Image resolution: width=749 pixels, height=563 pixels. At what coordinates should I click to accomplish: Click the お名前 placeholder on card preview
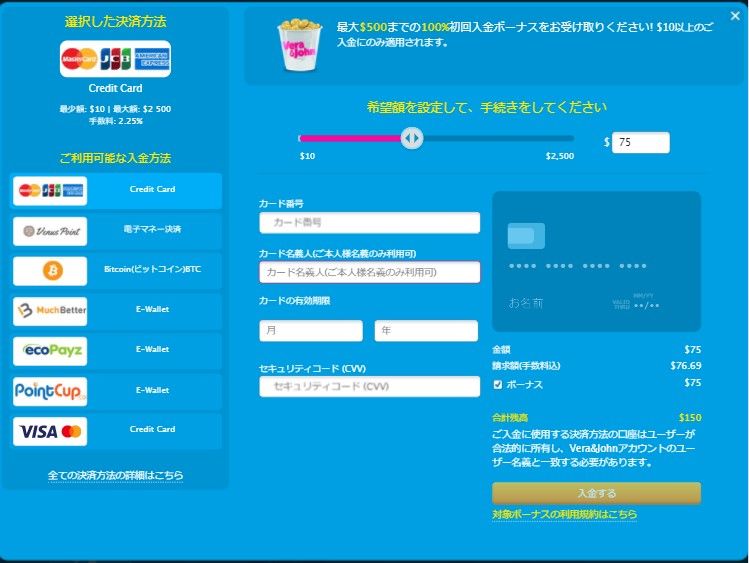pos(526,303)
